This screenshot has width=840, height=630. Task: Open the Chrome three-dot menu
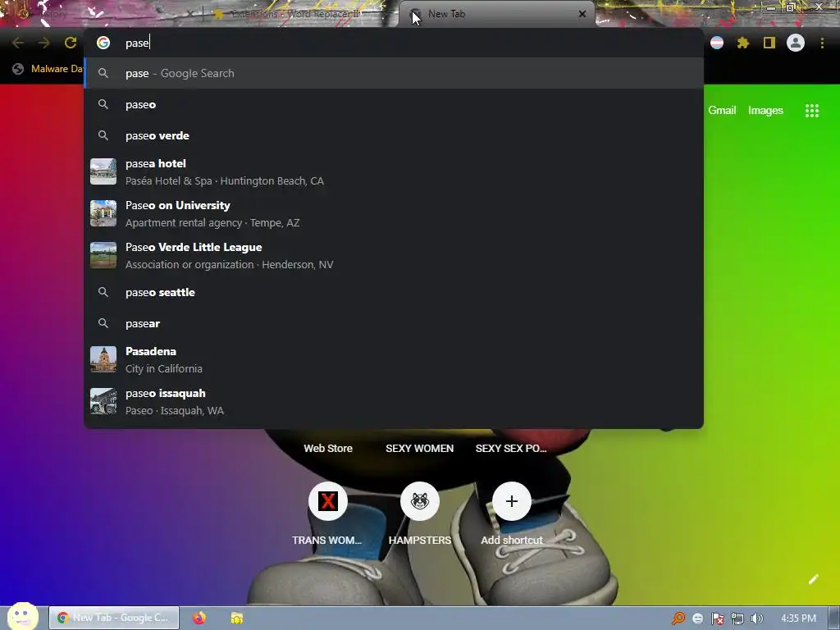coord(822,43)
